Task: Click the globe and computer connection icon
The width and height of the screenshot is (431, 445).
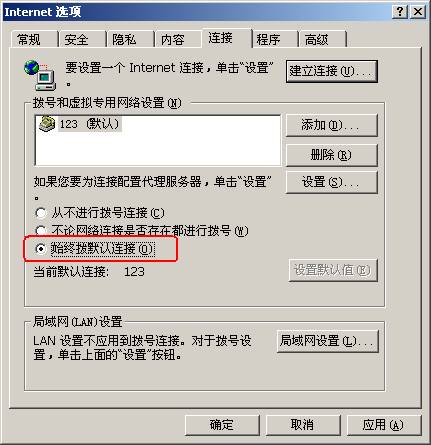Action: (x=40, y=75)
